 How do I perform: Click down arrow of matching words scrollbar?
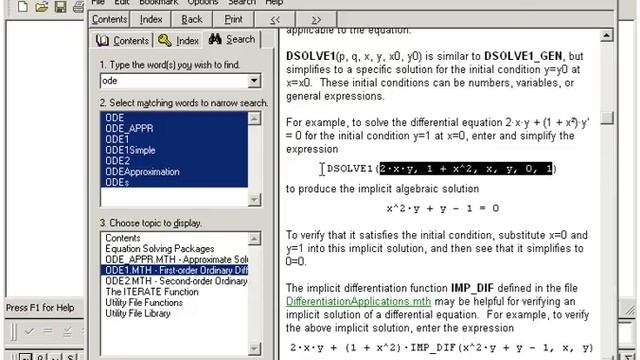pos(254,200)
